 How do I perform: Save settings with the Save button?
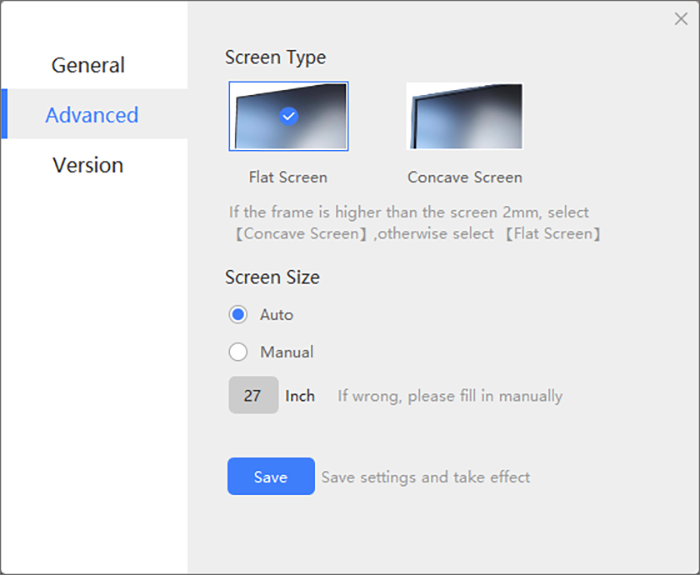(271, 476)
